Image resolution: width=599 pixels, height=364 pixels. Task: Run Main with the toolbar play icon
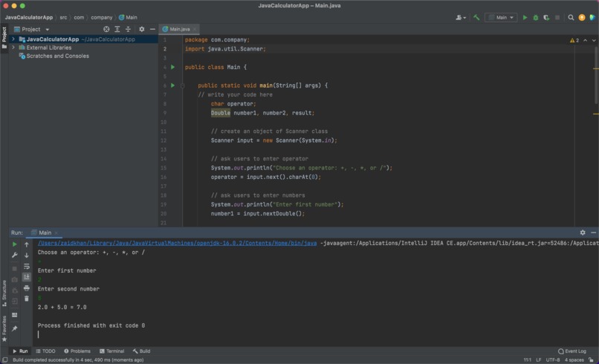[x=525, y=17]
